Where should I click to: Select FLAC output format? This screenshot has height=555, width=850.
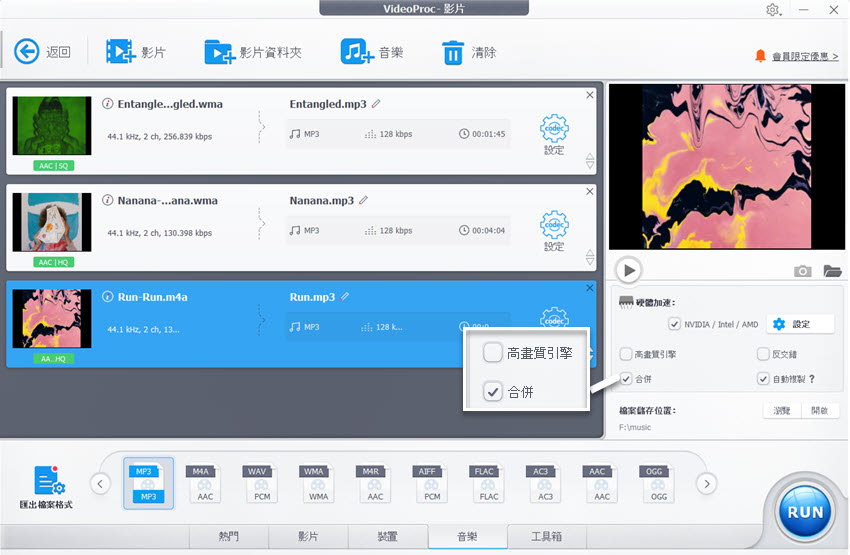488,483
